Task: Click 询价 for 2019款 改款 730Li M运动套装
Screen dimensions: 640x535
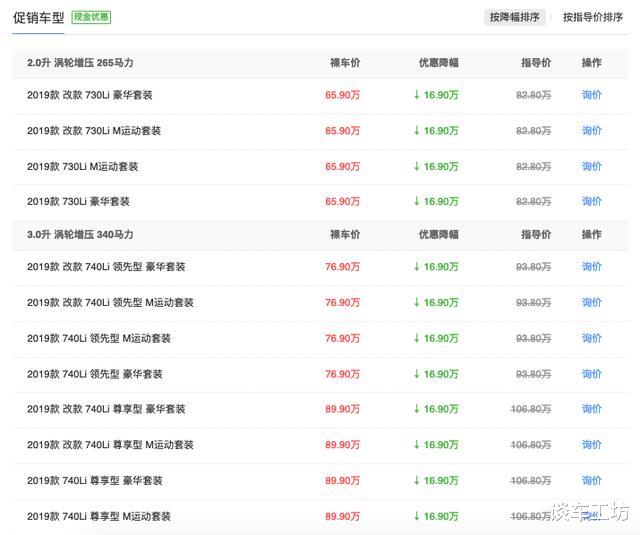Action: [591, 131]
